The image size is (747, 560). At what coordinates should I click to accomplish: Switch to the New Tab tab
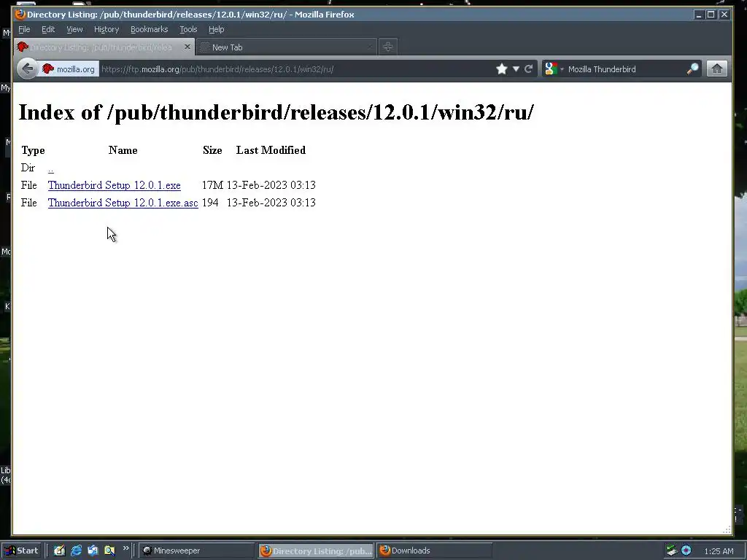[x=286, y=47]
